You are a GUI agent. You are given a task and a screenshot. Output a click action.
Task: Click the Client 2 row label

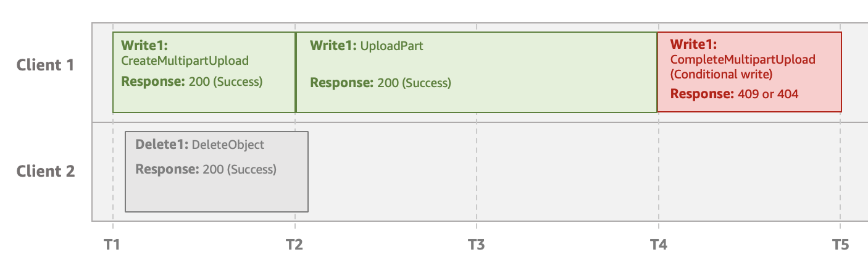45,171
